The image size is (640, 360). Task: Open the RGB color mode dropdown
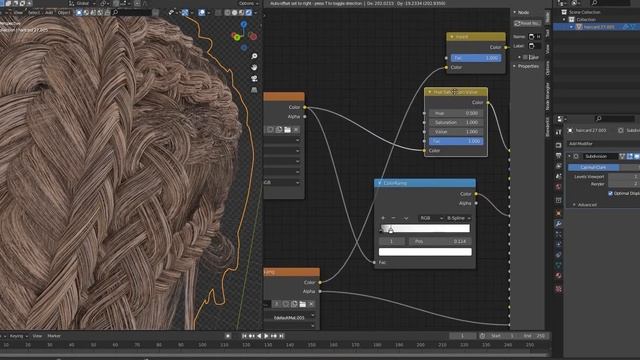(x=431, y=218)
